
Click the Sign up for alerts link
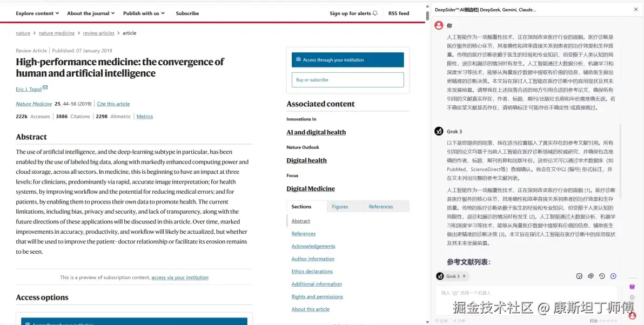354,13
